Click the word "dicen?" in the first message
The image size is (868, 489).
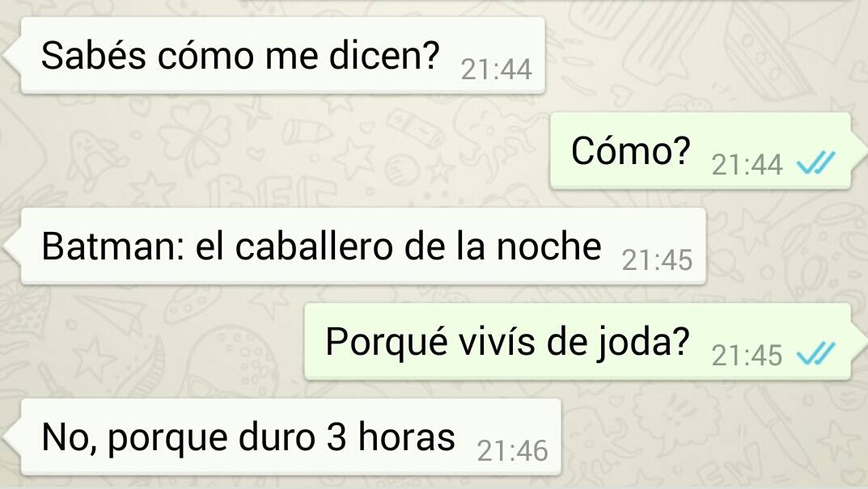[x=384, y=55]
